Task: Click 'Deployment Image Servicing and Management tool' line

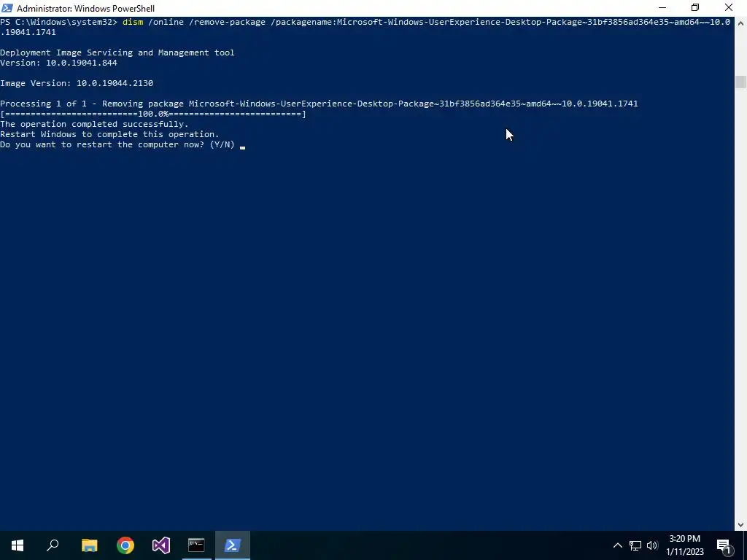Action: 117,52
